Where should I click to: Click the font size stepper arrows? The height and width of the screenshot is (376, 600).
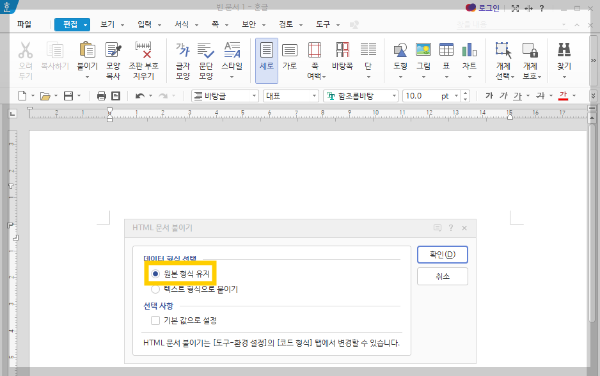pos(465,96)
